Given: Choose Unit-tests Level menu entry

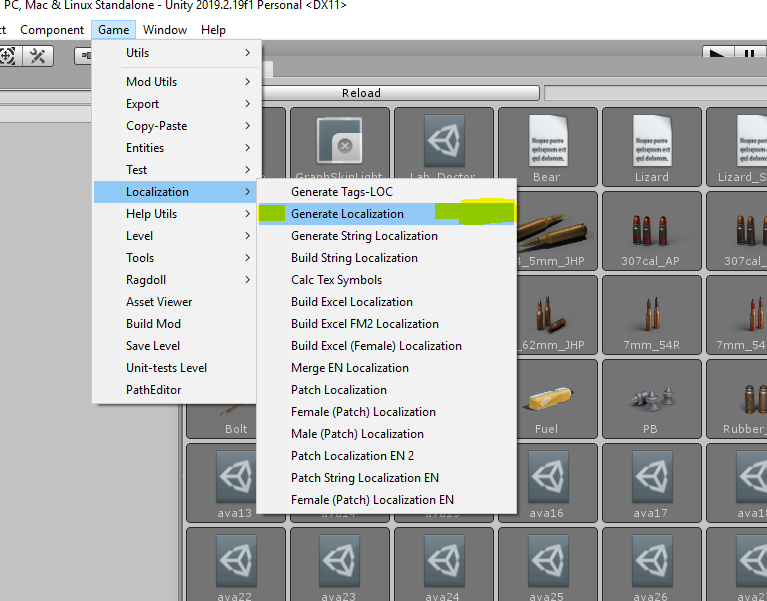Looking at the screenshot, I should 175,368.
